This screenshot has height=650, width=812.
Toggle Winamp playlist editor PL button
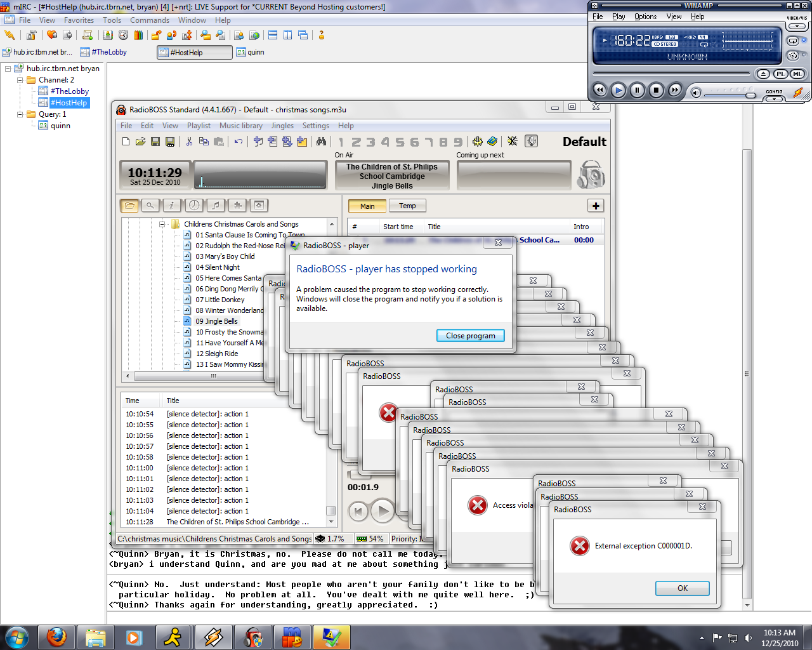click(x=781, y=74)
